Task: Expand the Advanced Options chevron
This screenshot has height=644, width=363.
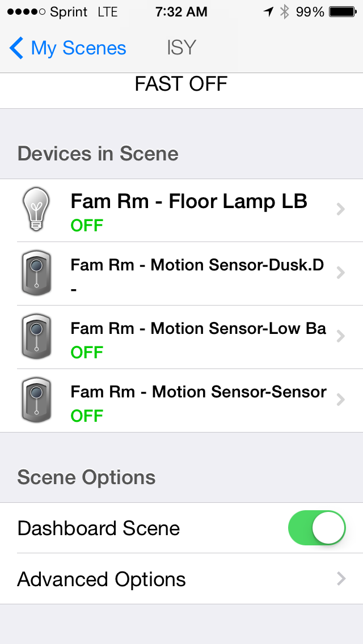Action: click(x=340, y=579)
